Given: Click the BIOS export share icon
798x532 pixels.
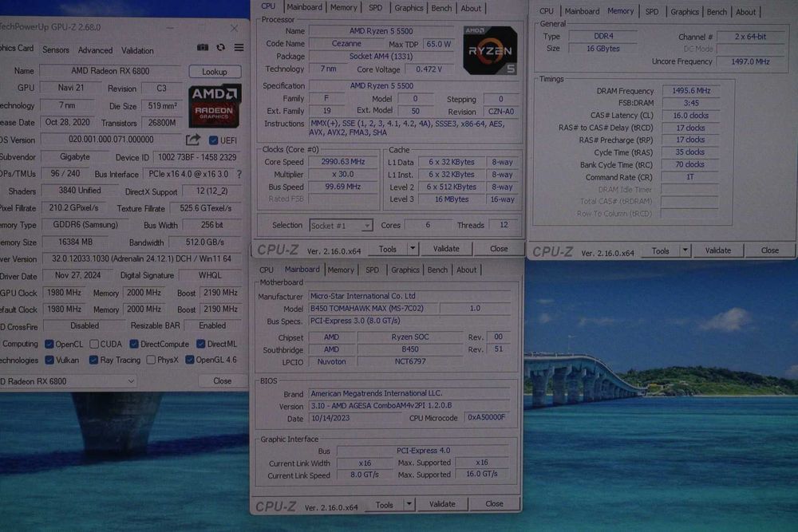Looking at the screenshot, I should pos(193,140).
